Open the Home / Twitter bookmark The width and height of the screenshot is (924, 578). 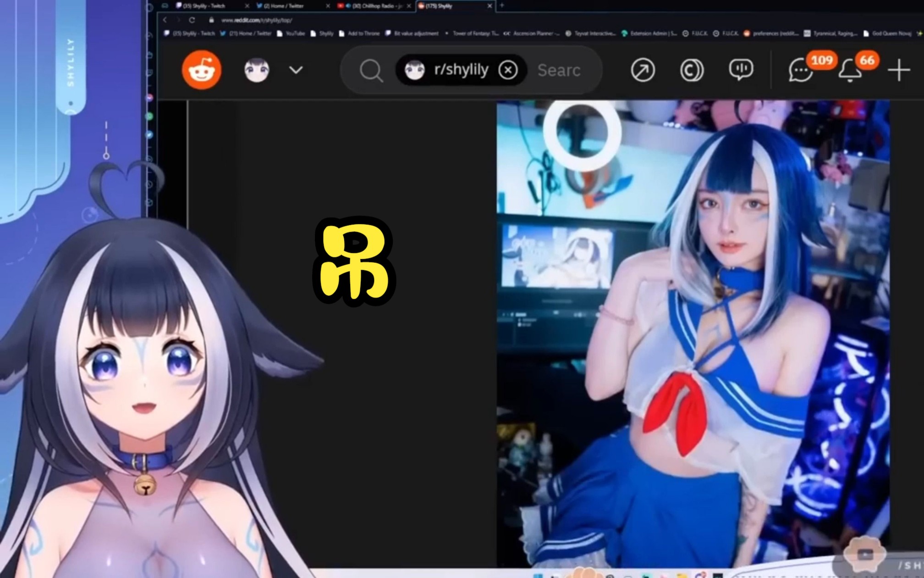point(246,33)
